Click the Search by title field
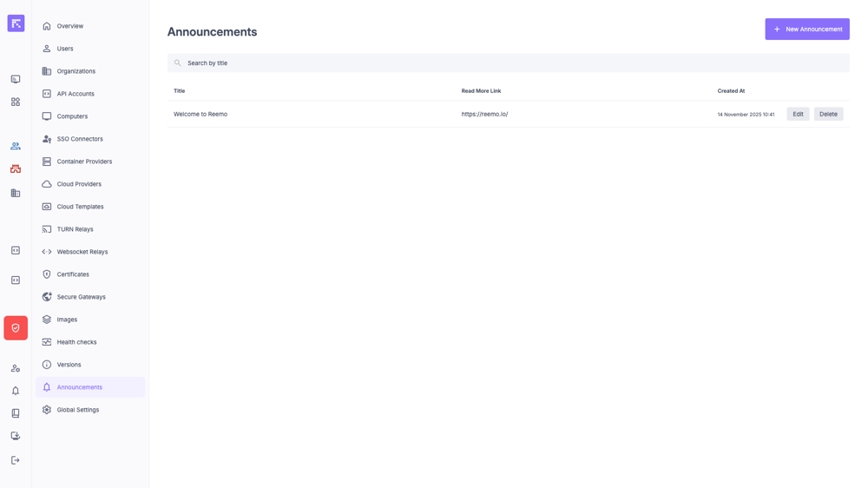Viewport: 868px width, 488px height. [508, 63]
